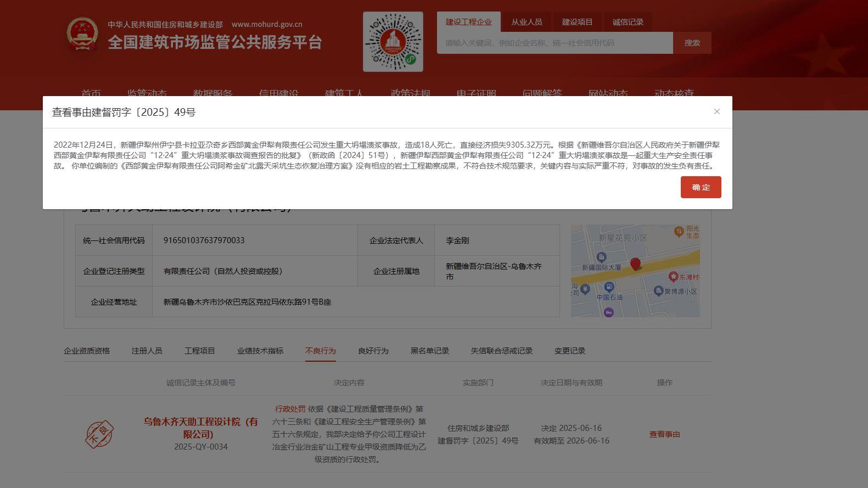Screen dimensions: 868x488
Task: Click the record number 2025-QY-0034
Action: [x=200, y=447]
